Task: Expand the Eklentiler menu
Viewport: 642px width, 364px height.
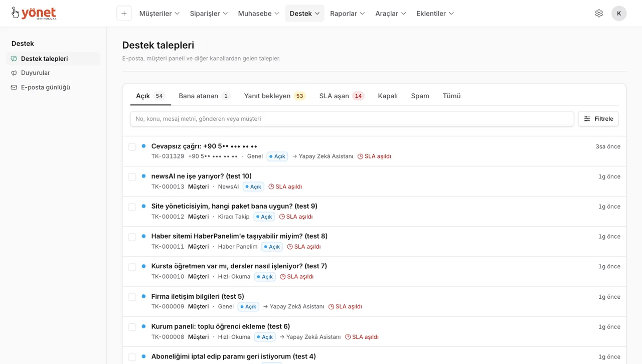Action: click(435, 14)
